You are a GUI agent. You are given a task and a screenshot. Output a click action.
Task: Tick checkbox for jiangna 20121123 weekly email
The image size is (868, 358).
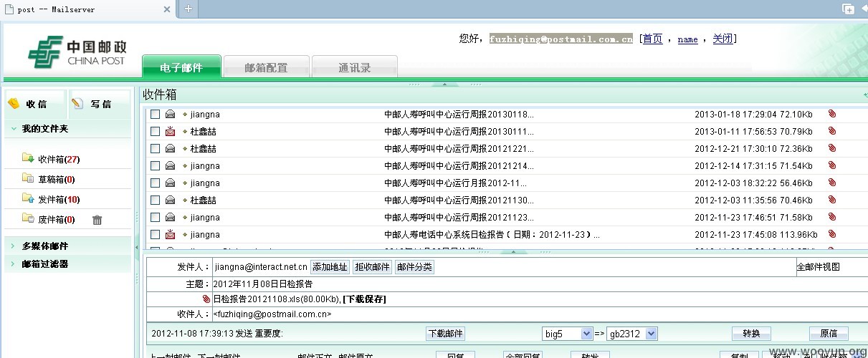pos(155,217)
